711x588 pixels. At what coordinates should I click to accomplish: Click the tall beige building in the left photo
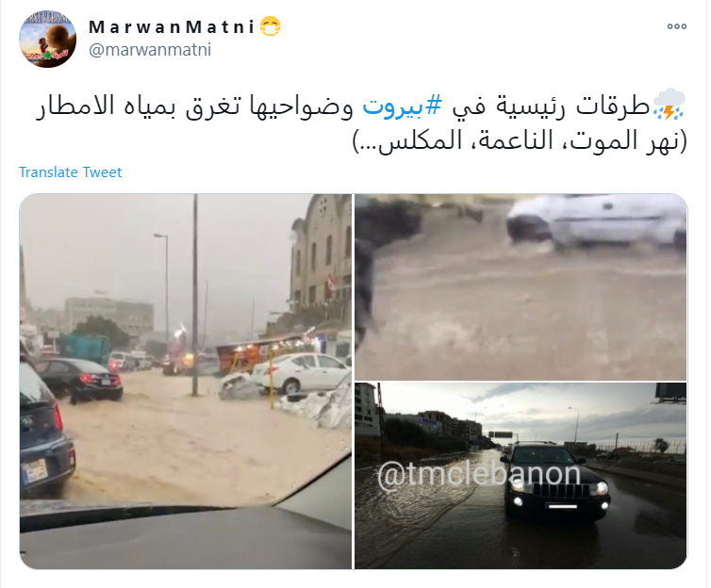pyautogui.click(x=321, y=253)
